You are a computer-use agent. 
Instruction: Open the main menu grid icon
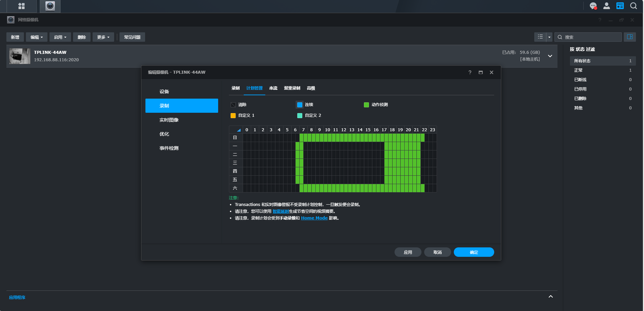(x=22, y=6)
